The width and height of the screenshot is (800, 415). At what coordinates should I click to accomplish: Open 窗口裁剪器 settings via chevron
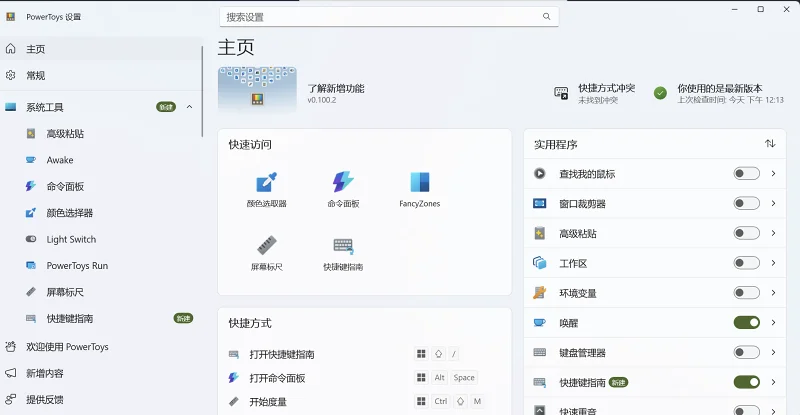pos(773,203)
